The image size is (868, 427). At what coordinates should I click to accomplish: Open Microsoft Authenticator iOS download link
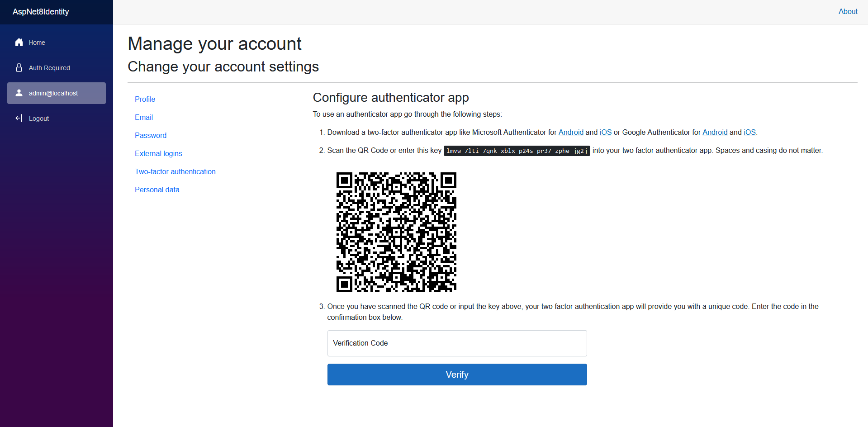605,133
